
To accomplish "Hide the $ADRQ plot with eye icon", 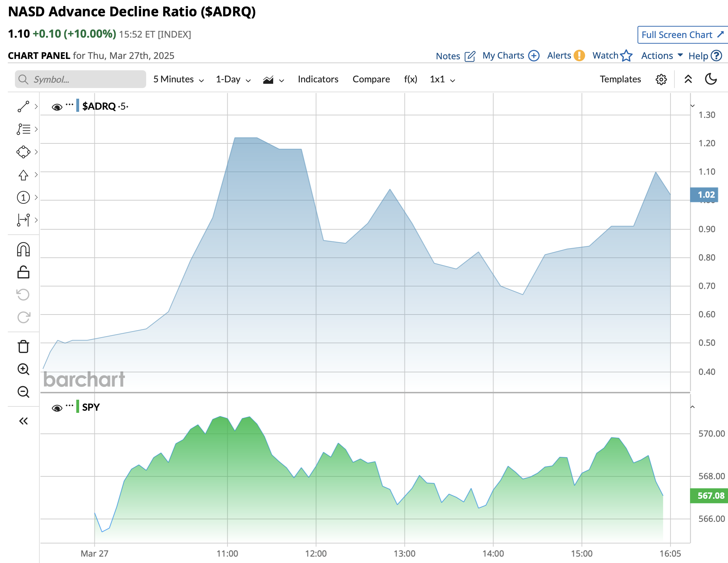I will [57, 107].
